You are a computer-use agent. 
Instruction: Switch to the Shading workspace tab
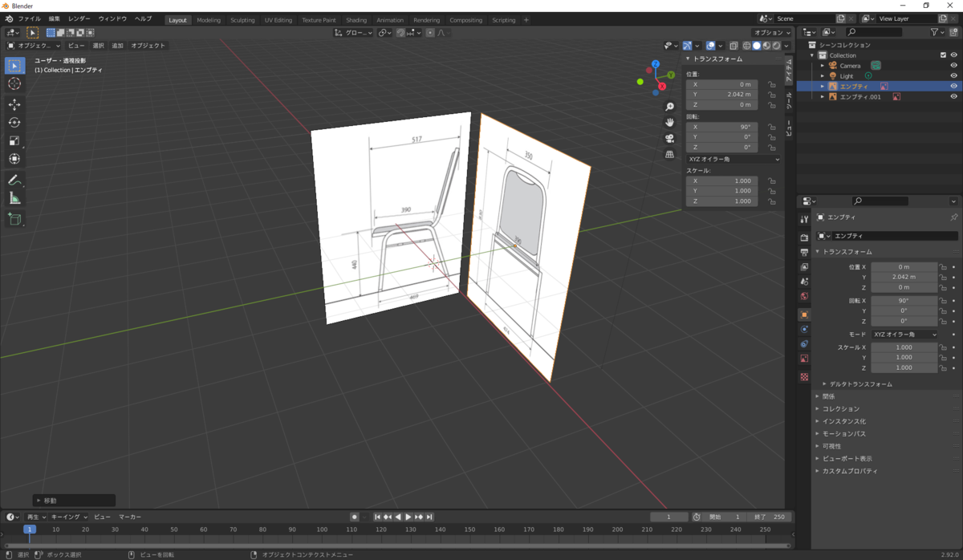pyautogui.click(x=356, y=20)
